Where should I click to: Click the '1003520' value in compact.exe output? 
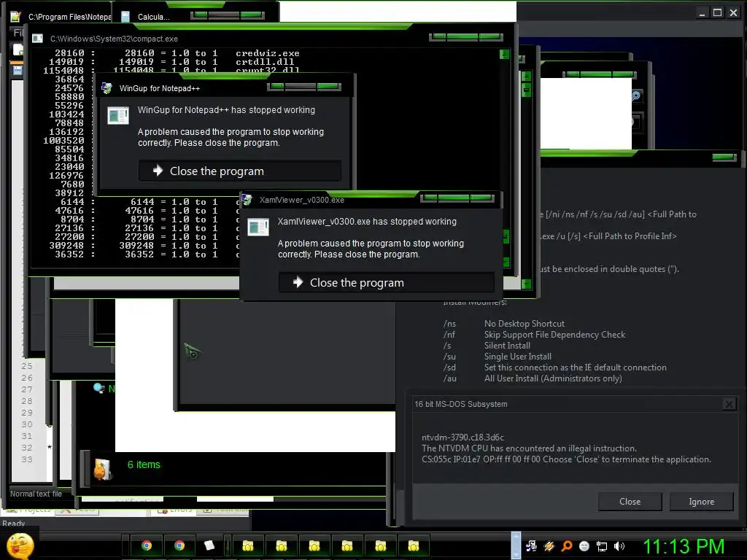pos(63,141)
